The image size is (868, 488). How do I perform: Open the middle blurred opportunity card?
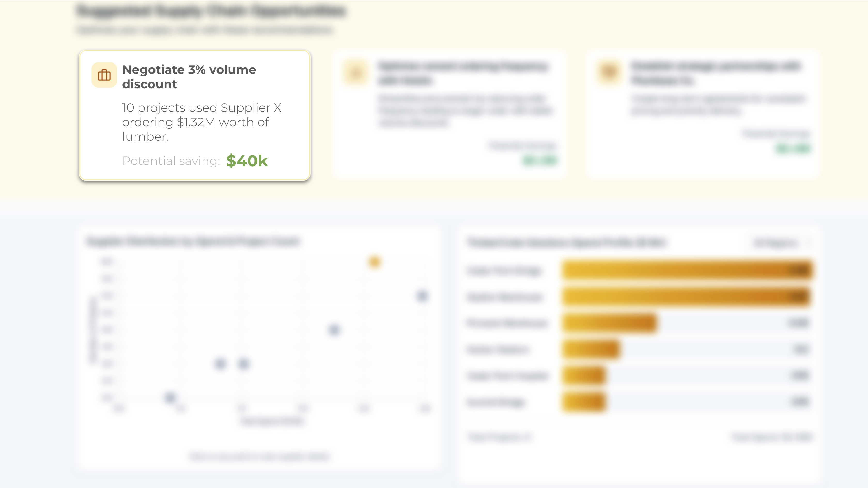click(x=449, y=114)
